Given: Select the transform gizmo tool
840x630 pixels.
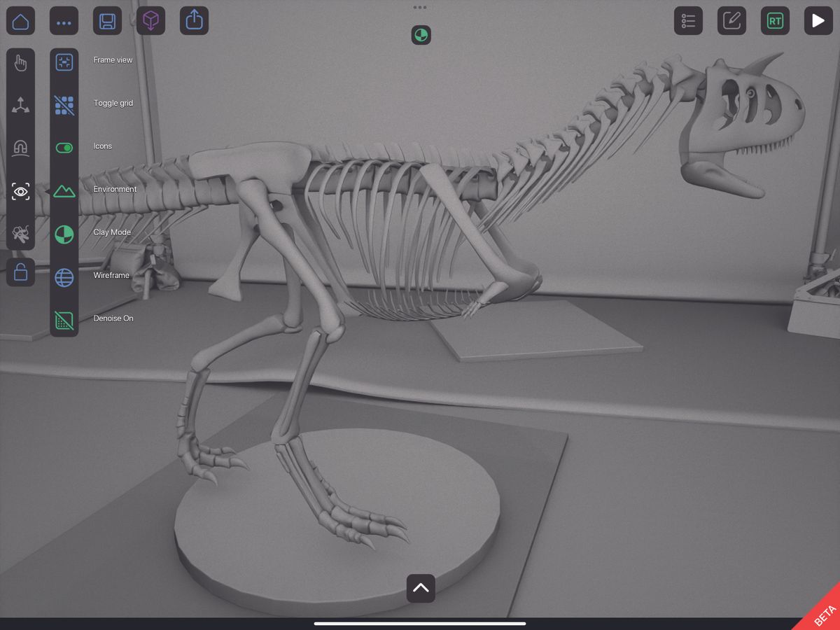Looking at the screenshot, I should [20, 105].
